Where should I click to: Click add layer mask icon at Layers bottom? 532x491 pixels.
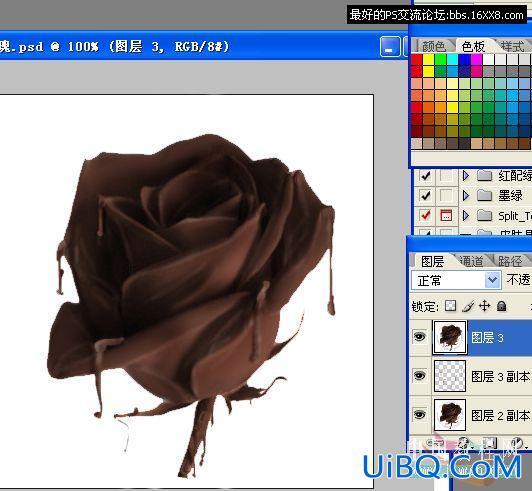(490, 443)
